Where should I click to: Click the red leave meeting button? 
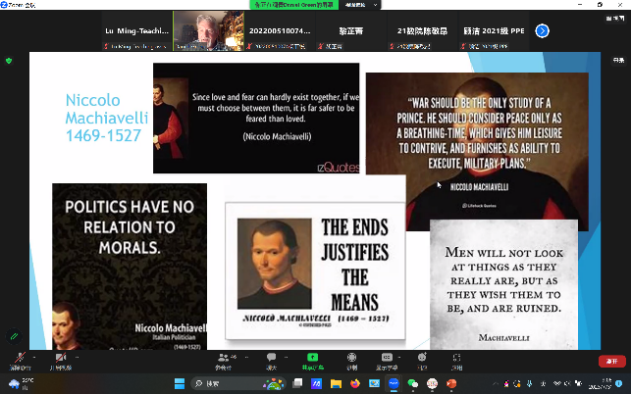tap(612, 361)
